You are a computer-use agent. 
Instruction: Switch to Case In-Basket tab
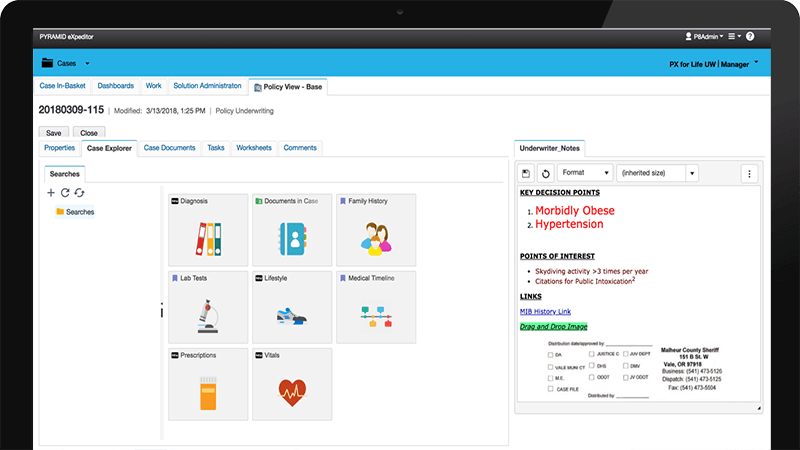[62, 86]
